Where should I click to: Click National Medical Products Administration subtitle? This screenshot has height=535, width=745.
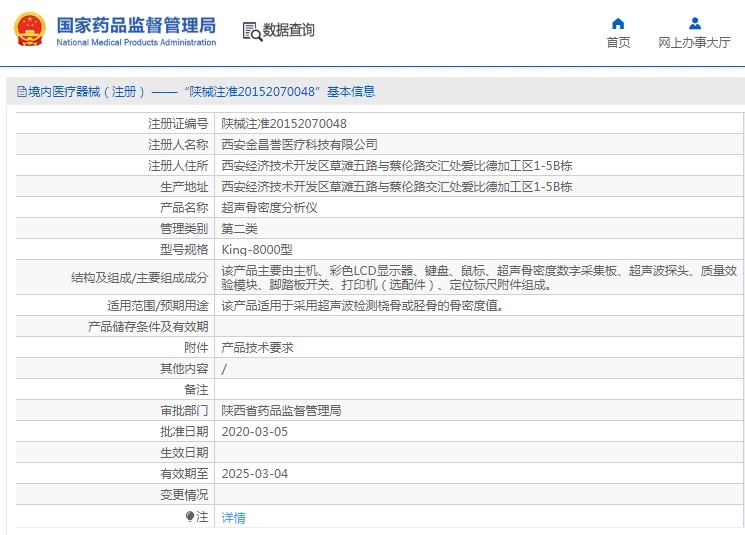(136, 42)
